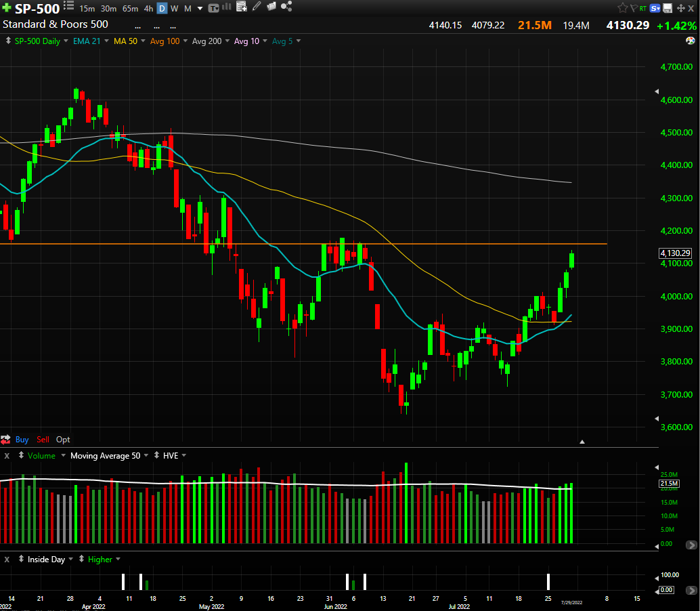This screenshot has height=611, width=700.
Task: Click the 21.5M volume scale label
Action: 669,484
